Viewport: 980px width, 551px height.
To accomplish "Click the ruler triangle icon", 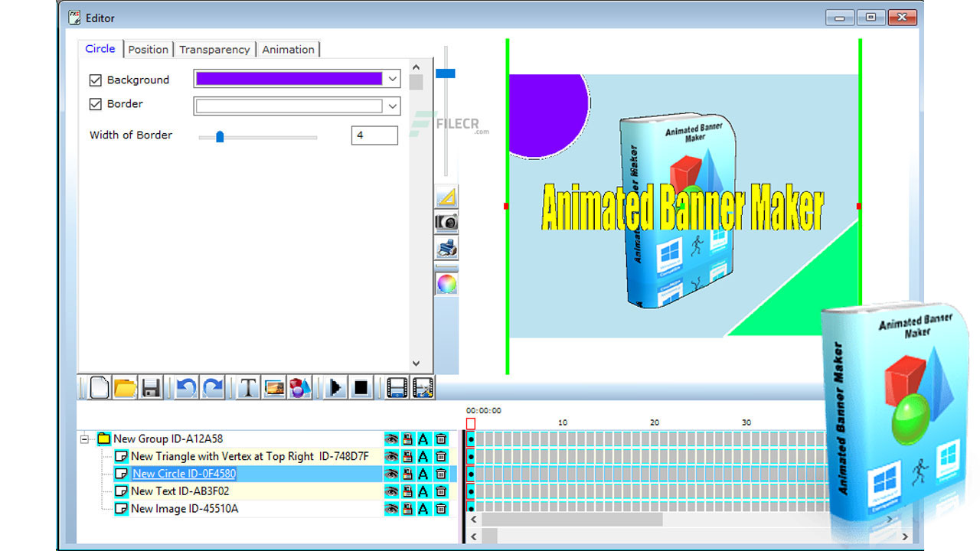I will tap(446, 197).
